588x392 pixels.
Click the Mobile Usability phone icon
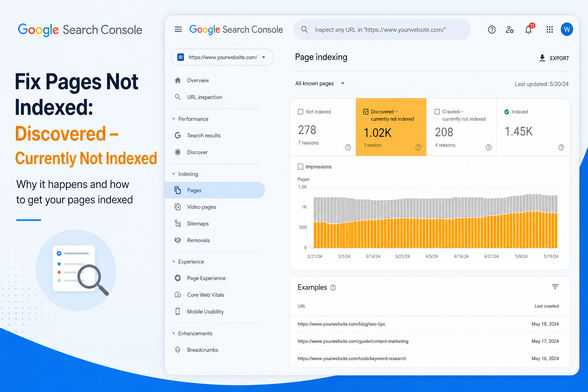click(x=178, y=311)
